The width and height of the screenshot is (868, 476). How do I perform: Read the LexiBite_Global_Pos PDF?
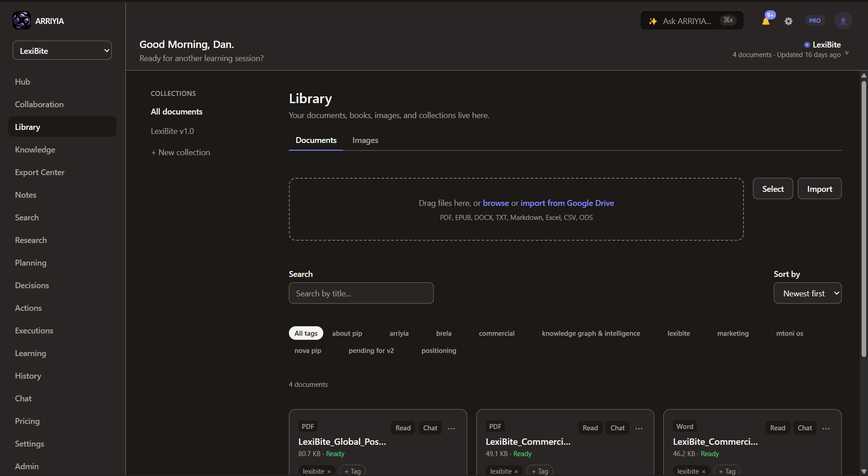[x=403, y=428]
